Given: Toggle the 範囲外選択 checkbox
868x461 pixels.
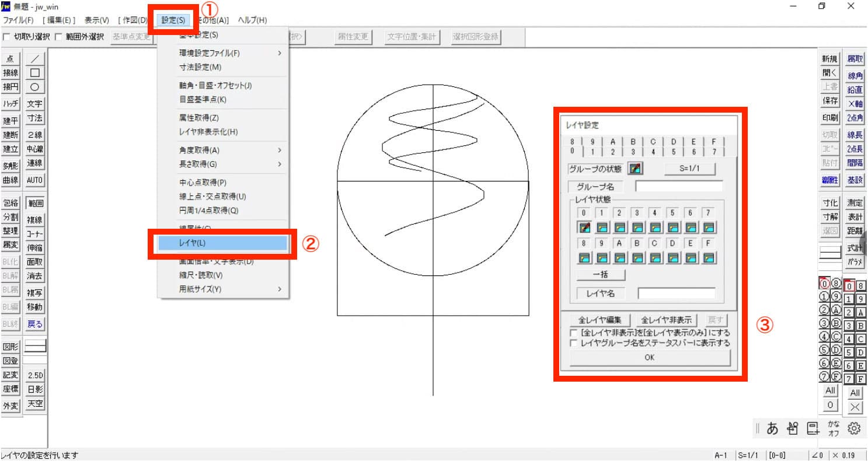Looking at the screenshot, I should click(58, 37).
